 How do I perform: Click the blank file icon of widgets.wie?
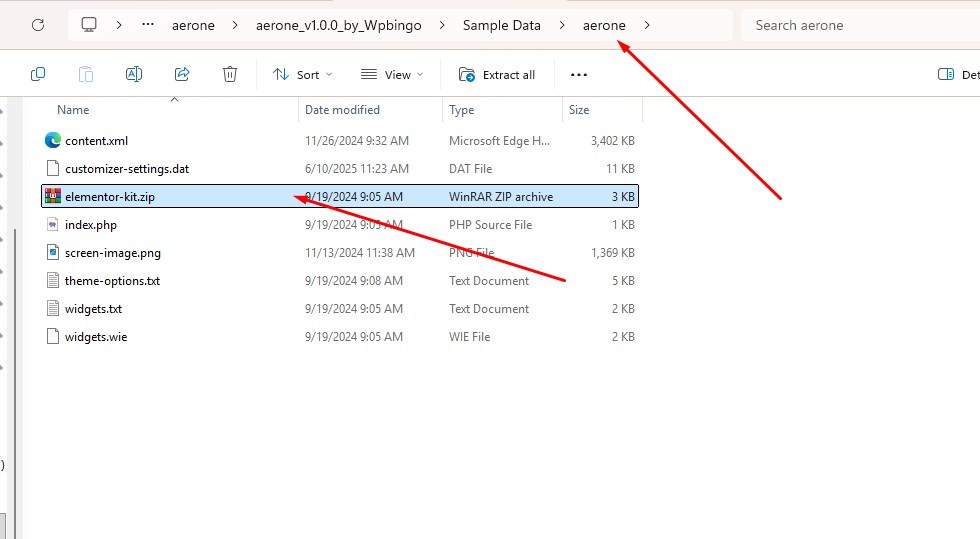pyautogui.click(x=53, y=336)
